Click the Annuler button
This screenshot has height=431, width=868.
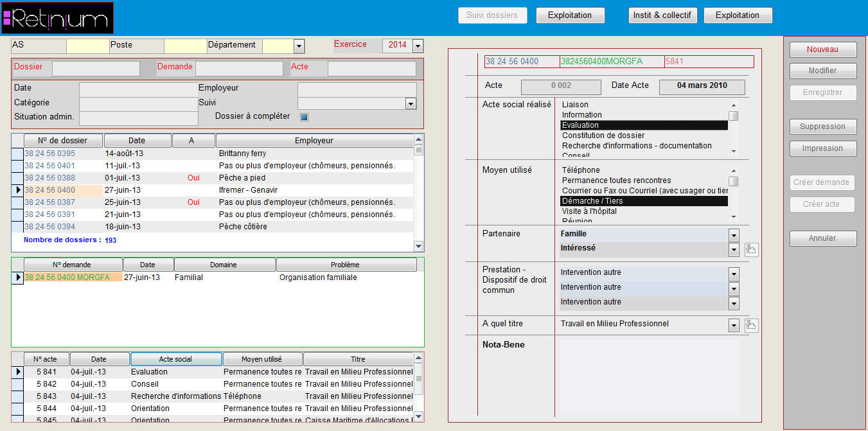pyautogui.click(x=823, y=238)
